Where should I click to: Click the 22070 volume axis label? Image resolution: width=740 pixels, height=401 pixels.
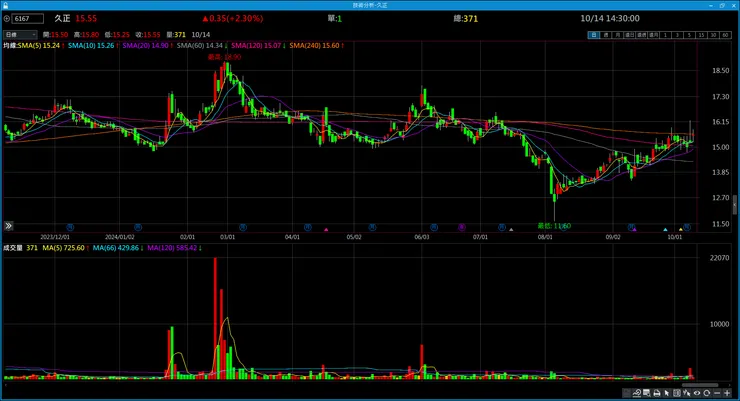(719, 258)
